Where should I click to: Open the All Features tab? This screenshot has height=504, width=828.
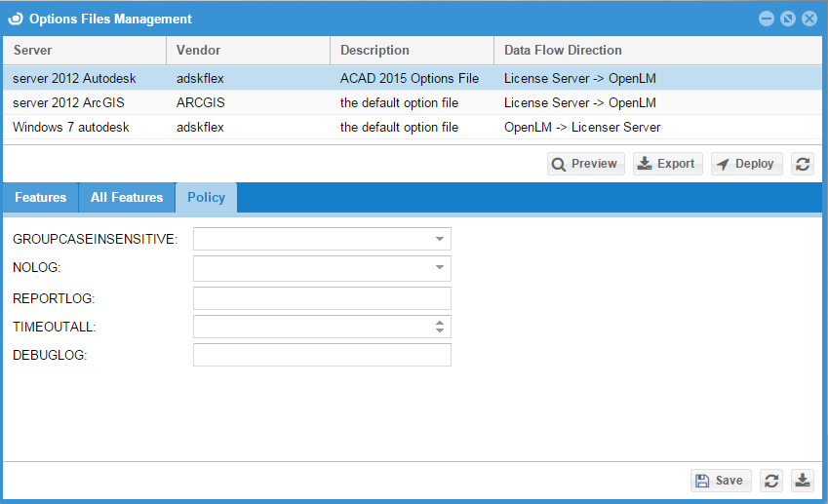tap(127, 197)
